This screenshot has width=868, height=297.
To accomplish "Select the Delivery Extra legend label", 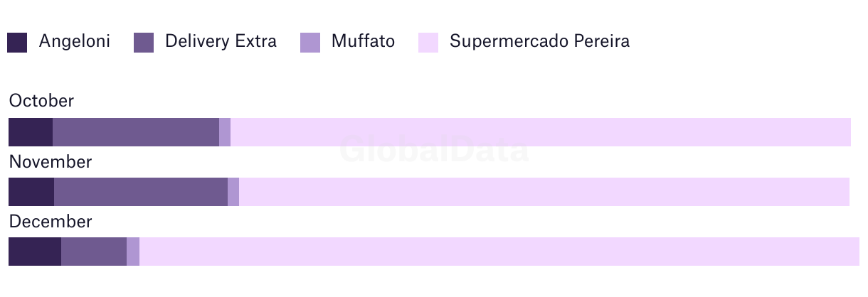I will (221, 41).
